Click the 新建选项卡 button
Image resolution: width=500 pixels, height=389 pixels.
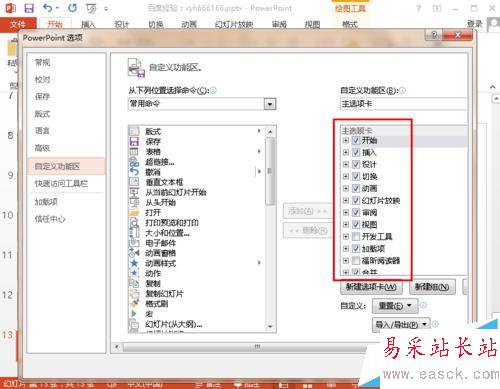tap(371, 287)
